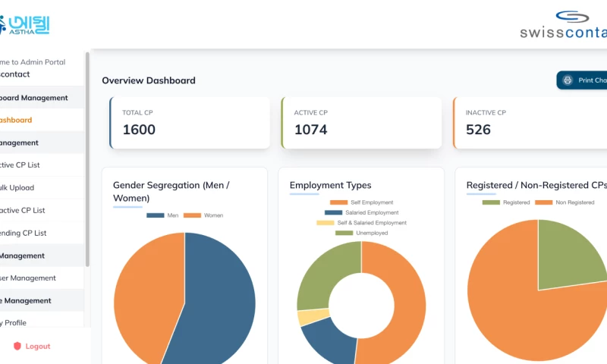The height and width of the screenshot is (364, 607).
Task: Click the printer icon in Print button
Action: (x=568, y=80)
